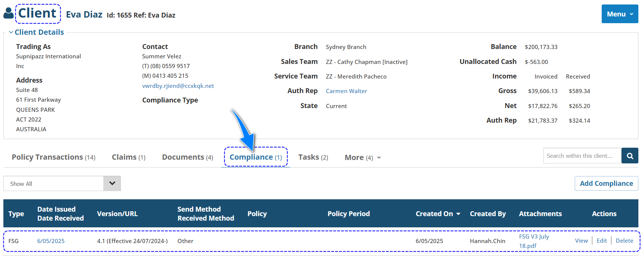Open the contact email address link
Screen dimensions: 644x258
pyautogui.click(x=178, y=86)
